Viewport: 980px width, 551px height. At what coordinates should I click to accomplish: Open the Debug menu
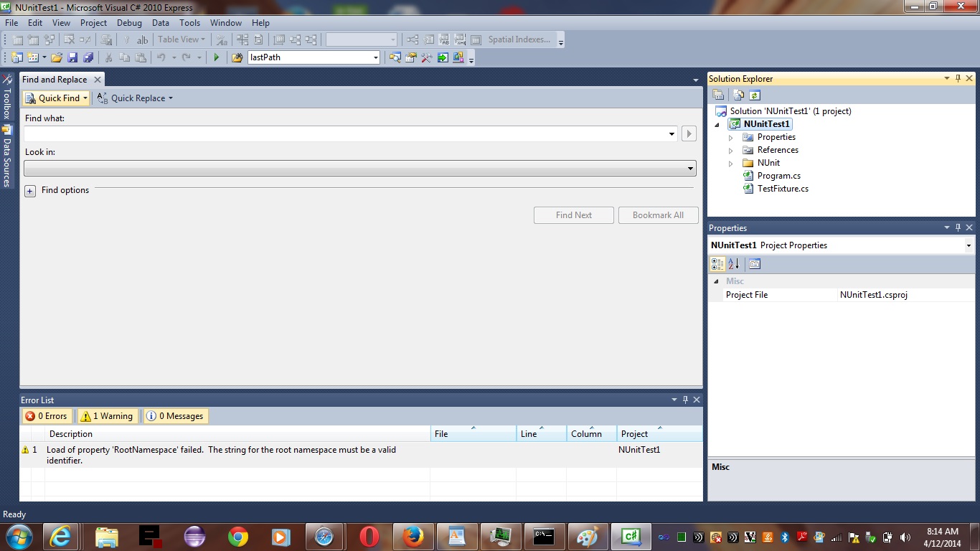[129, 23]
